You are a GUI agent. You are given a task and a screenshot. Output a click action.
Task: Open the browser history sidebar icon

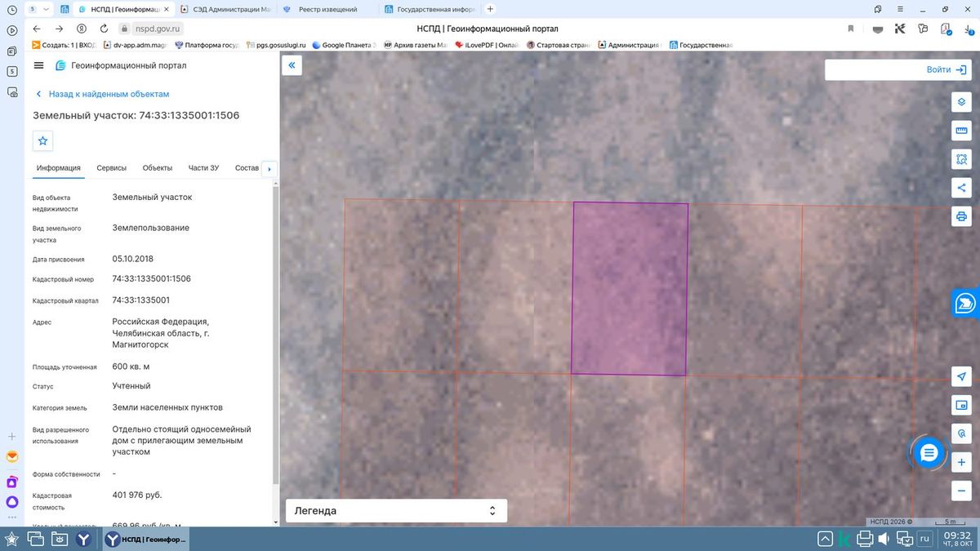point(12,9)
